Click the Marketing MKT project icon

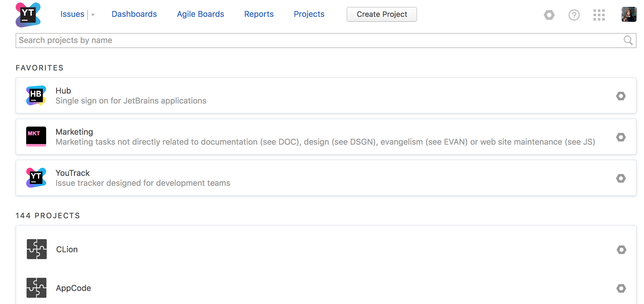point(36,137)
